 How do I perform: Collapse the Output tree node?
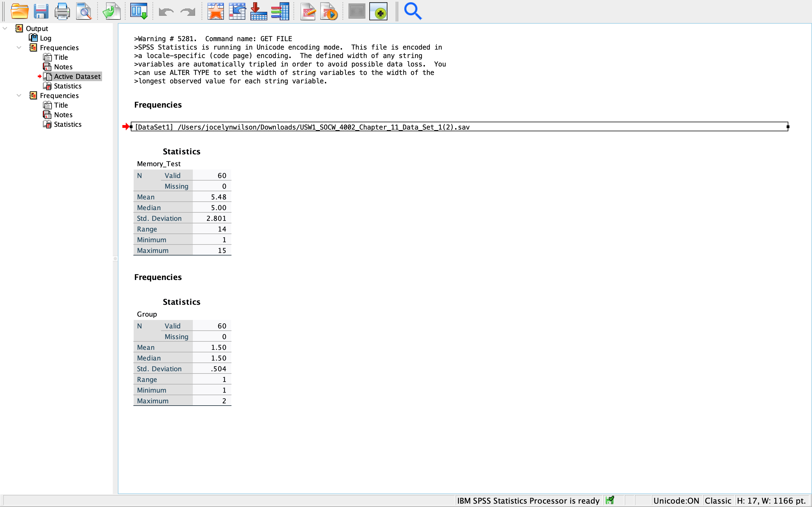point(5,28)
